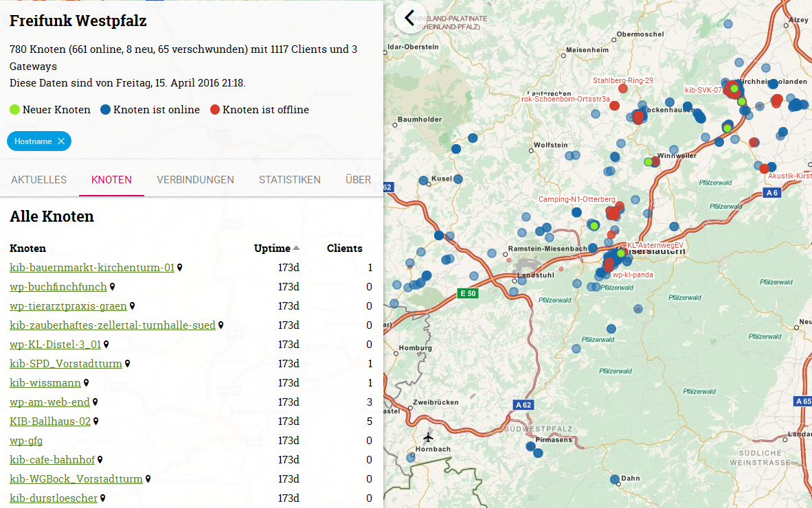Remove the Hostname filter chip
Viewport: 812px width, 508px height.
pos(61,141)
